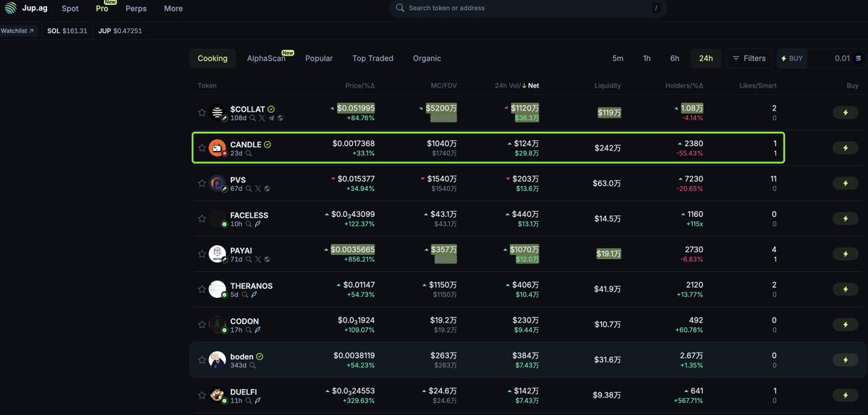Click the search icon in the $COLLAT row

252,118
